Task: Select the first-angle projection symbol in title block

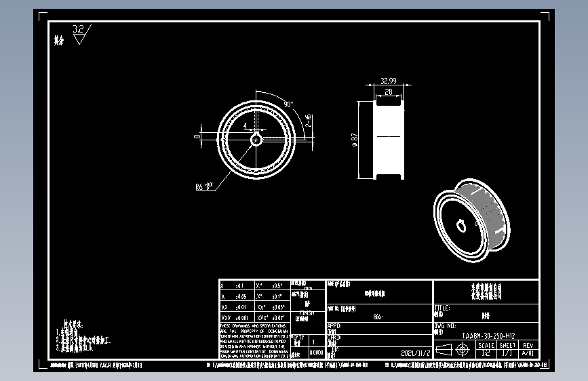Action: (444, 350)
